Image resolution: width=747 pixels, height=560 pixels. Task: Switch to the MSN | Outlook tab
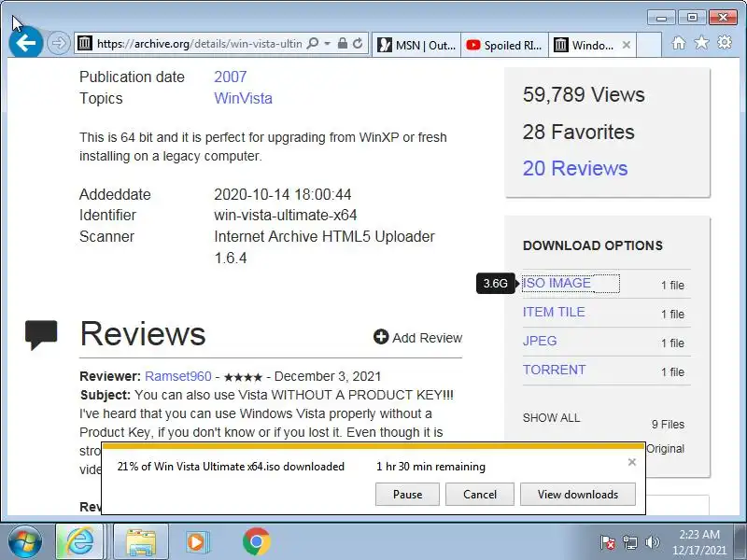[x=416, y=45]
